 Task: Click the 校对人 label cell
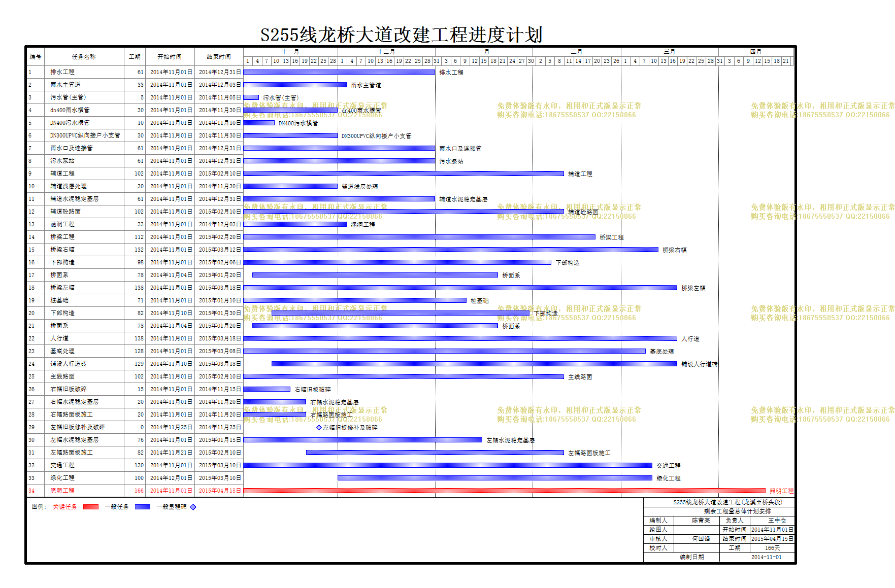tap(658, 548)
